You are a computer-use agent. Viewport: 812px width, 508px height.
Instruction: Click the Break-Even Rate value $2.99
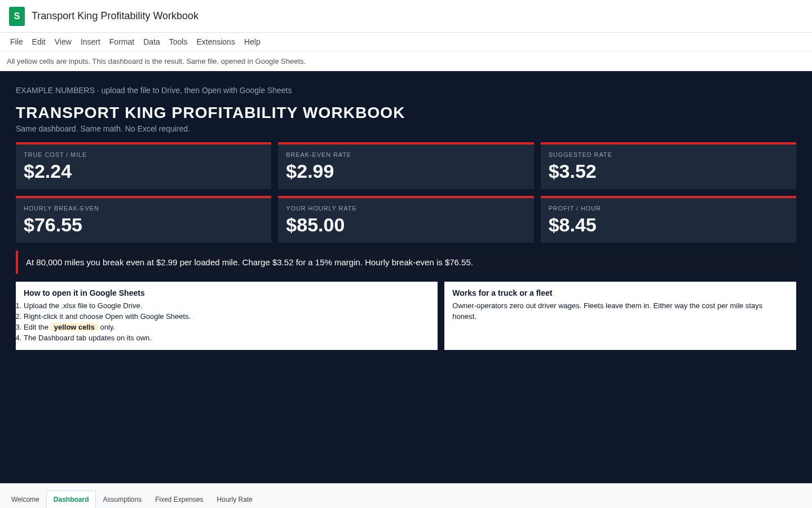tap(310, 172)
